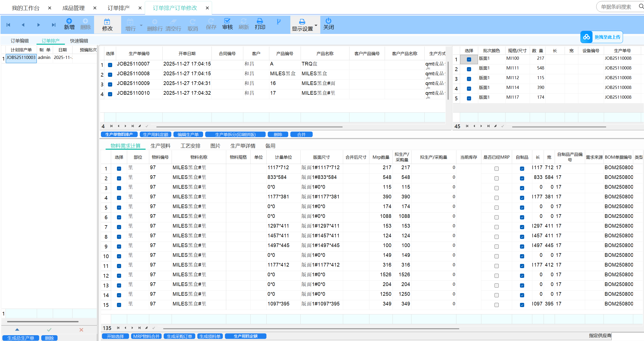
Task: Uncheck 自制品 checkbox in material row 2
Action: pyautogui.click(x=522, y=178)
